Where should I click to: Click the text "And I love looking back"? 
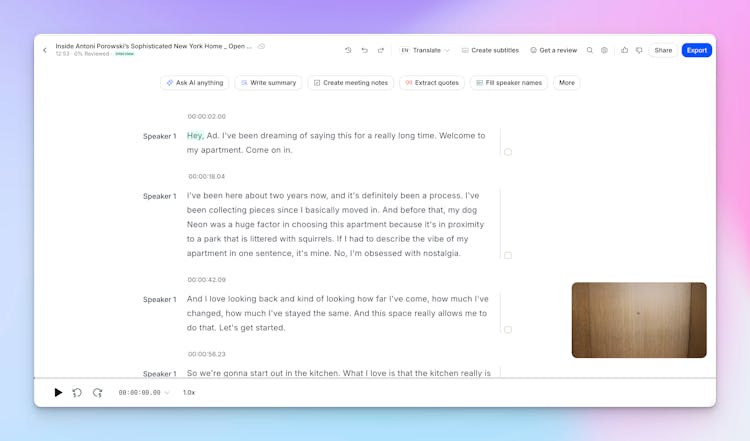[232, 299]
